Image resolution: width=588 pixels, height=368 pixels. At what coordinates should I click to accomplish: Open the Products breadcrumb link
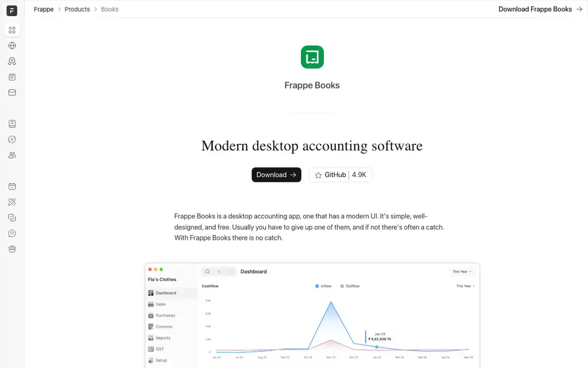click(78, 9)
